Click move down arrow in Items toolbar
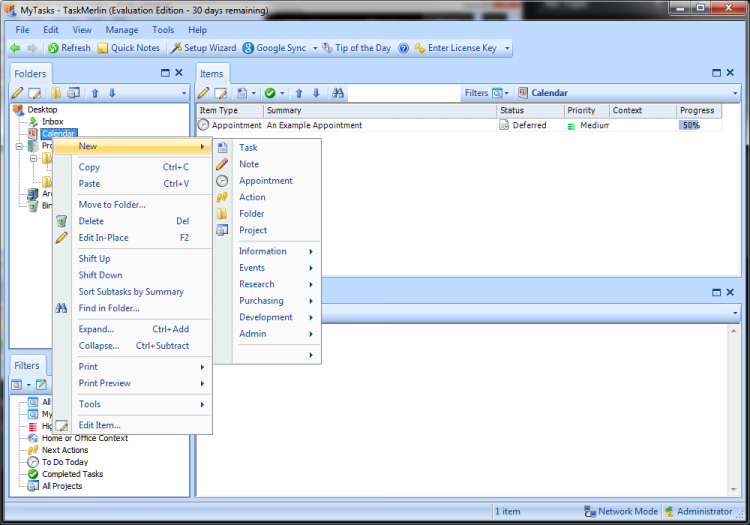750x525 pixels. pos(316,93)
